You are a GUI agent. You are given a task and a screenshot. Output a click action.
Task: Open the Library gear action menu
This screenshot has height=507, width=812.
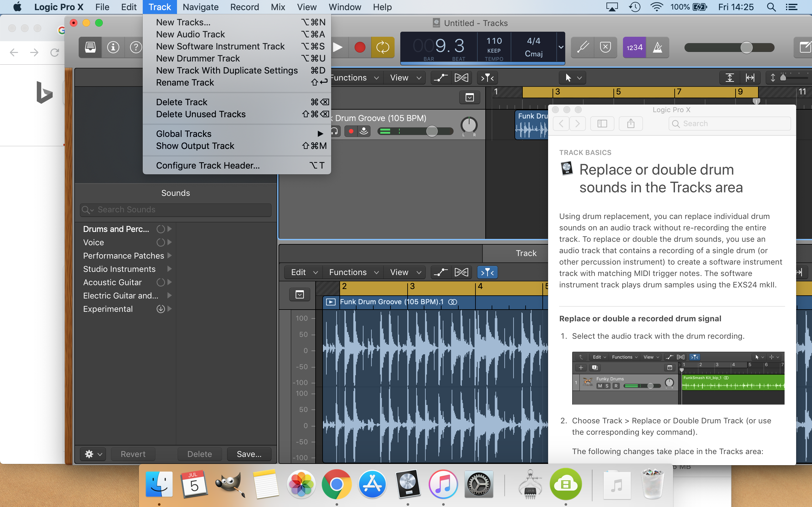coord(93,454)
